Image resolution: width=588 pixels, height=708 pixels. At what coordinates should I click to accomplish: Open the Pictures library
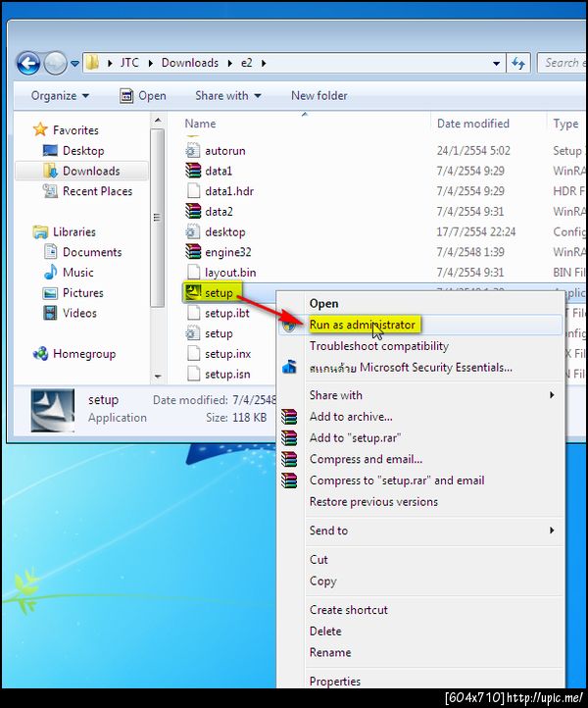pos(83,292)
